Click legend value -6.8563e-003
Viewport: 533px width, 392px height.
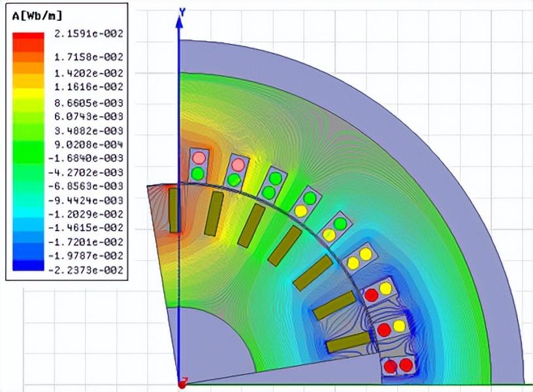pos(86,186)
